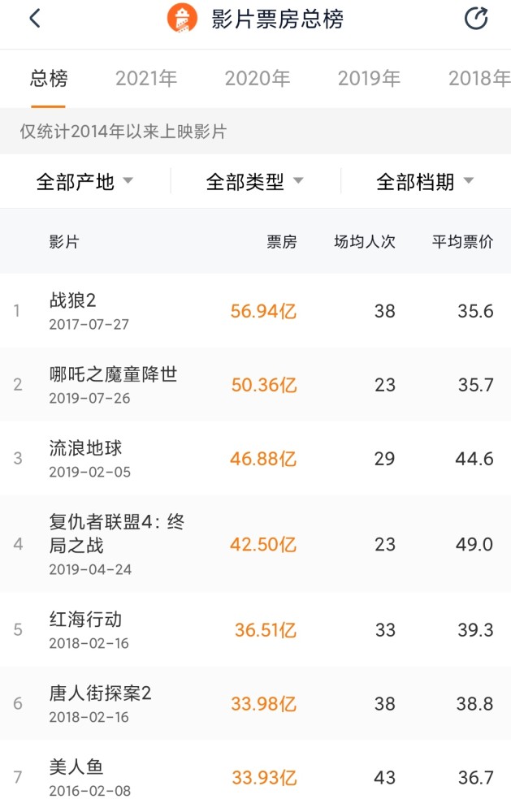Tap the back arrow icon
Viewport: 511px width, 812px height.
tap(34, 19)
